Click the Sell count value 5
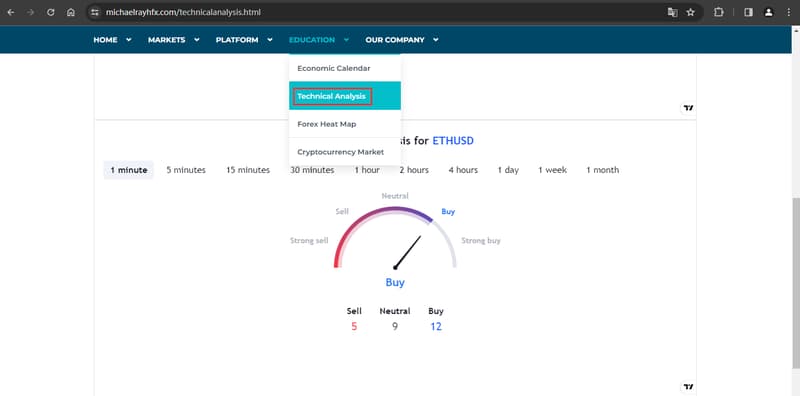The height and width of the screenshot is (396, 800). point(354,327)
